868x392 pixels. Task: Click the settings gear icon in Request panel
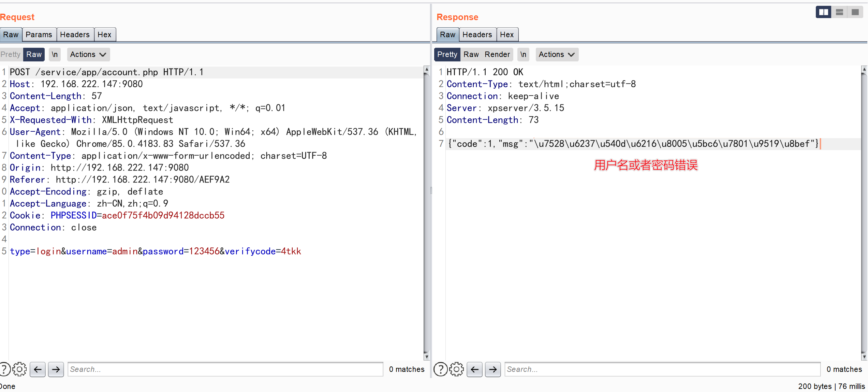pos(19,369)
